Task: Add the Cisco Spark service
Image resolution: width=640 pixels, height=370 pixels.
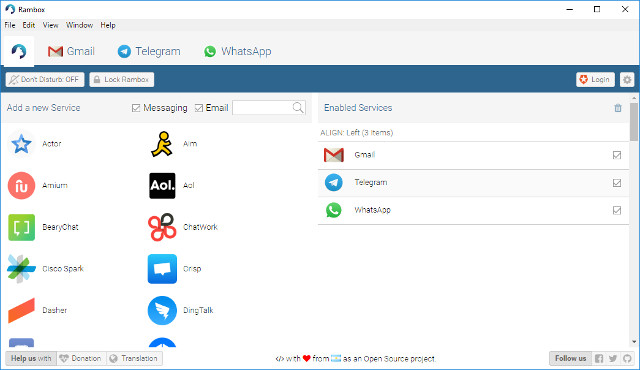Action: 21,269
